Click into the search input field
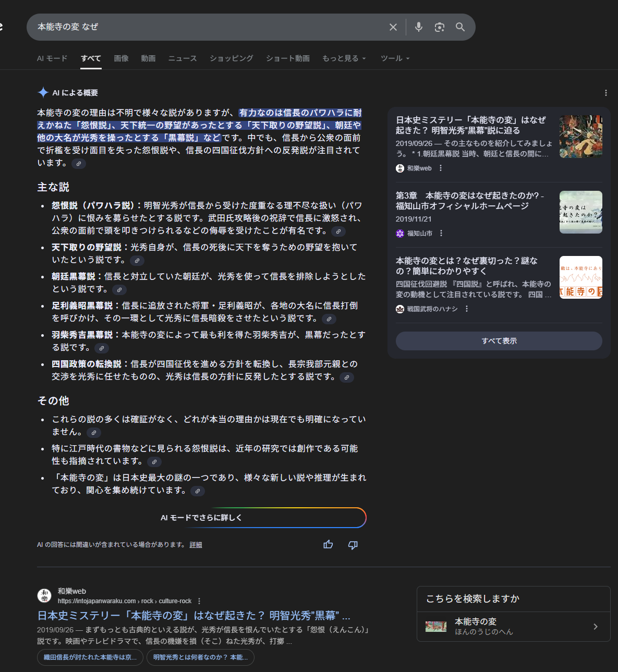The height and width of the screenshot is (672, 618). click(x=209, y=27)
